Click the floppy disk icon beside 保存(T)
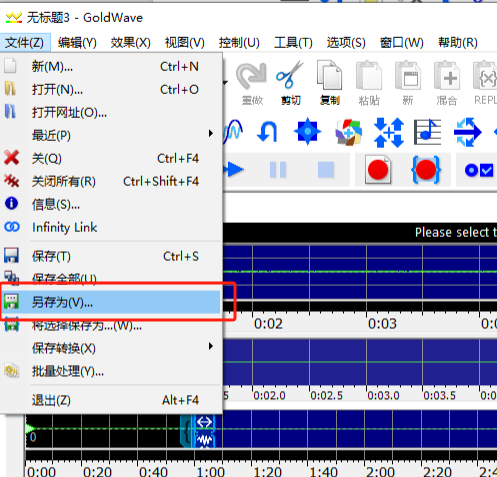This screenshot has height=477, width=497. tap(11, 256)
